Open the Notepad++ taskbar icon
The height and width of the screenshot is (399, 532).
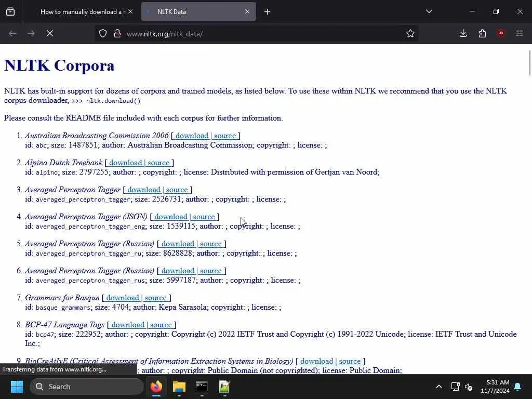click(224, 387)
